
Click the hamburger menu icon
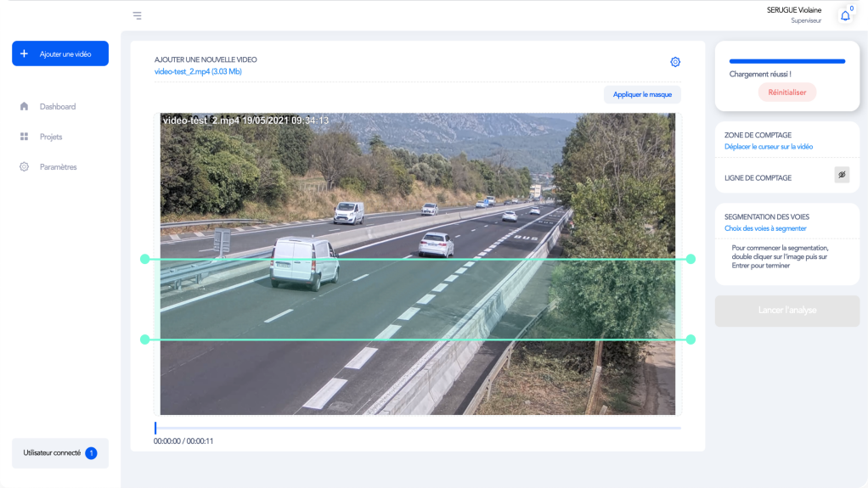138,15
